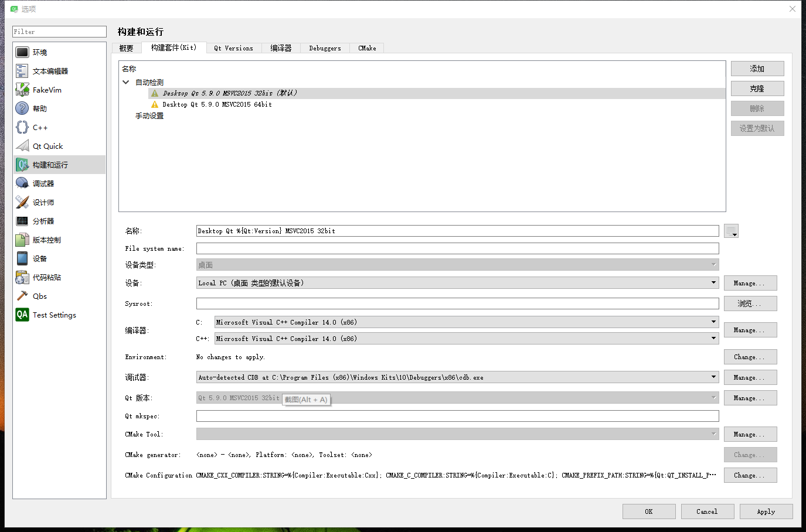
Task: Switch to the 构建套件(Kit) tab
Action: point(174,47)
